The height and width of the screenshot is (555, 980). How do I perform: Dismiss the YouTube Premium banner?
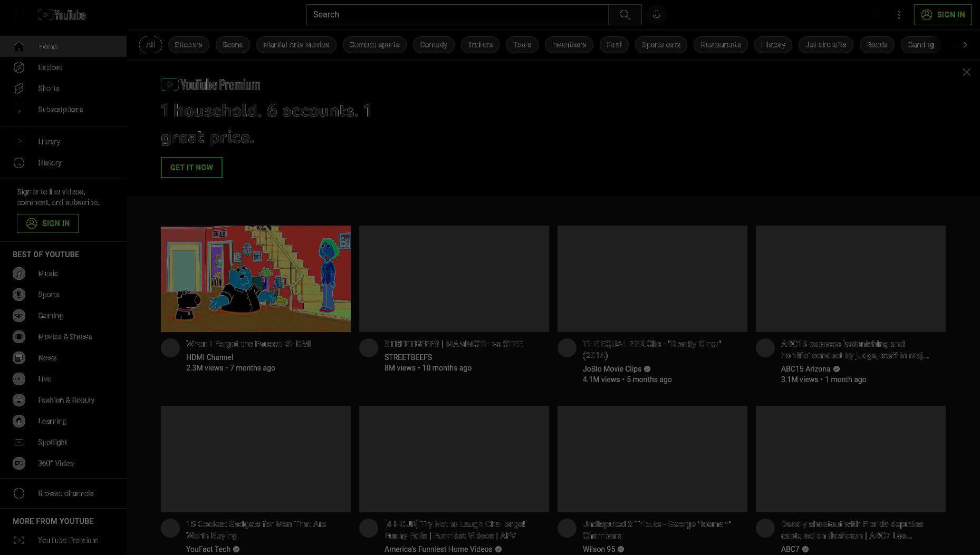point(966,72)
